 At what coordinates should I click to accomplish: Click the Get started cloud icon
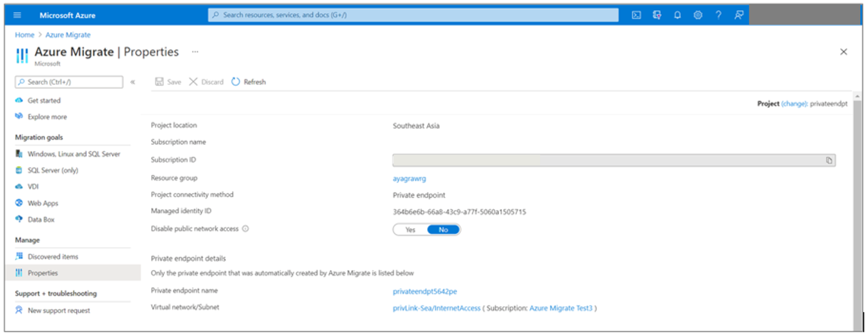(x=19, y=100)
